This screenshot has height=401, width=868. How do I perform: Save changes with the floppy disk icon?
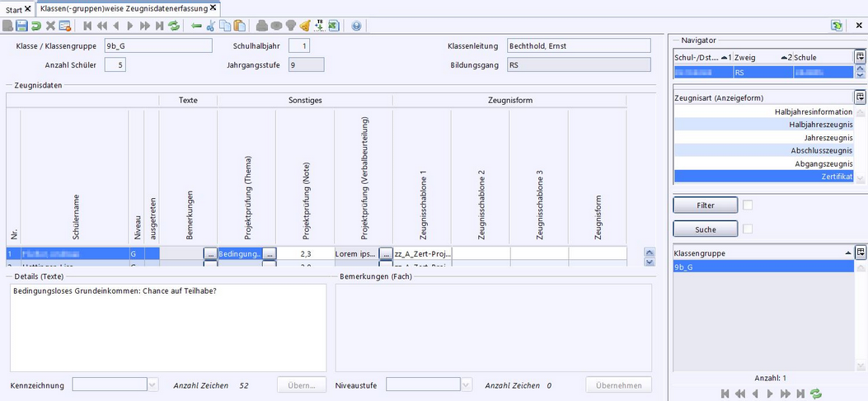pos(21,26)
